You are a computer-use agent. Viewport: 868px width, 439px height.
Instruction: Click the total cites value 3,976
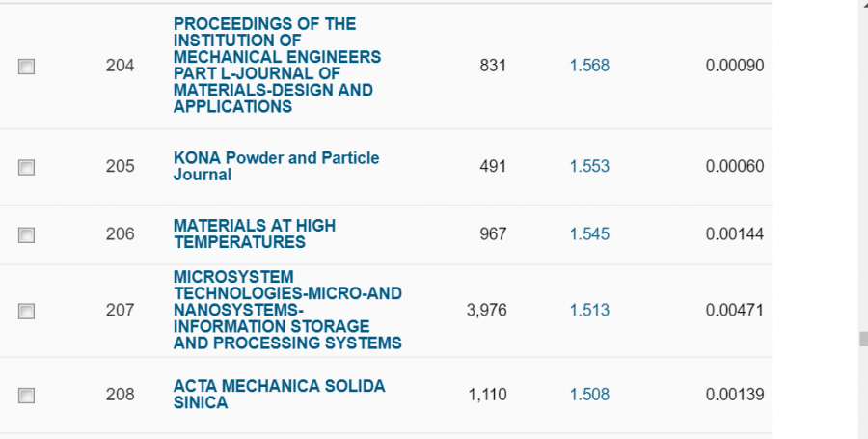pyautogui.click(x=487, y=310)
